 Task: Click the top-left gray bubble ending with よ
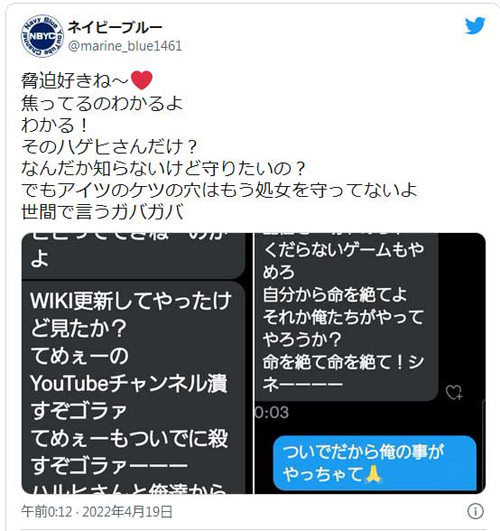(133, 256)
